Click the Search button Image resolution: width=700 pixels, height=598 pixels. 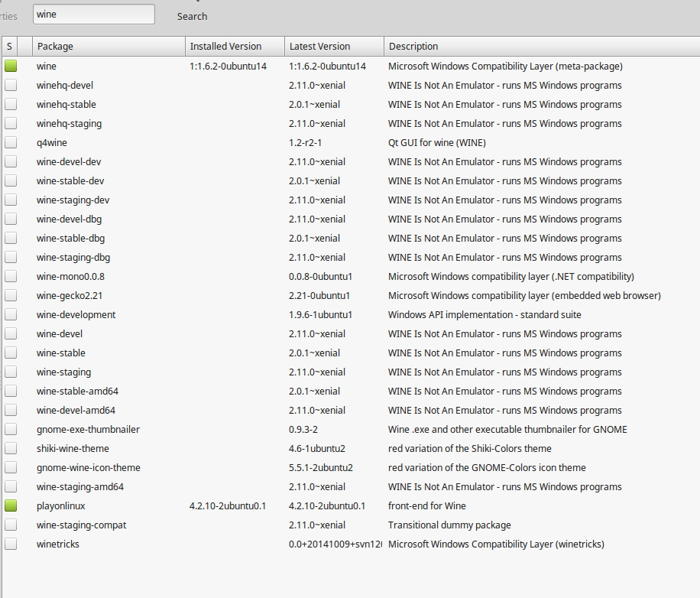tap(192, 17)
